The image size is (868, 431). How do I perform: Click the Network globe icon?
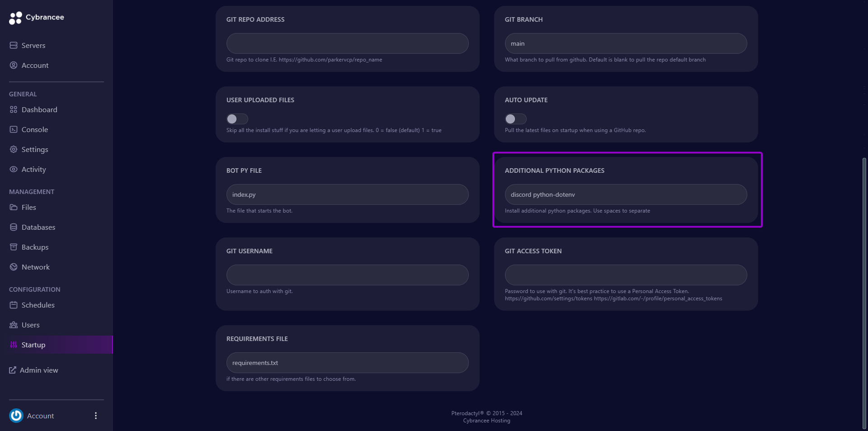pyautogui.click(x=14, y=267)
